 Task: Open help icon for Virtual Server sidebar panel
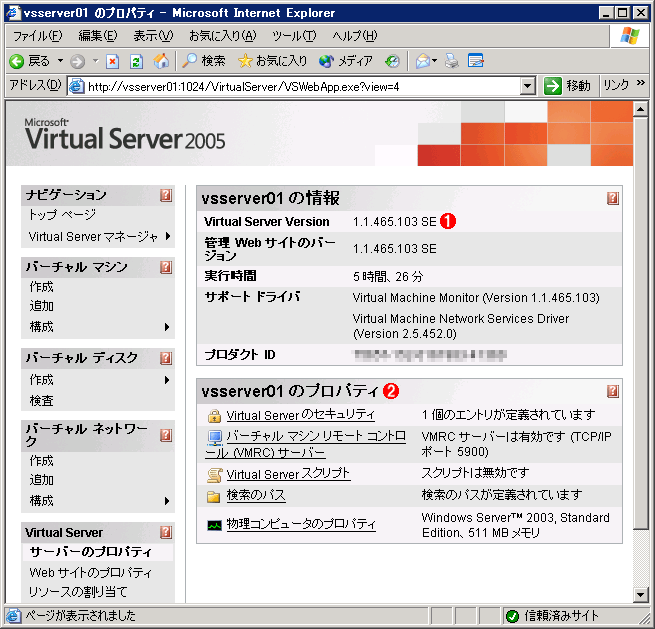(166, 532)
